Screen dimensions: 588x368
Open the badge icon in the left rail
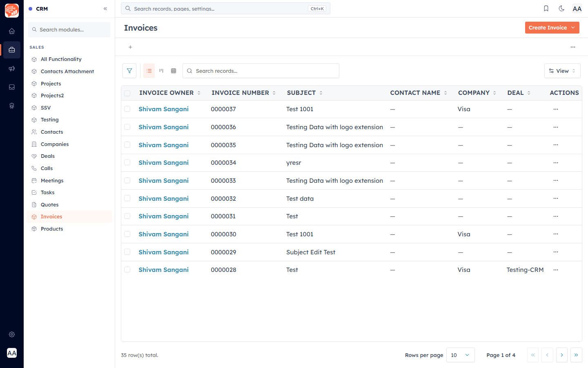pos(12,106)
